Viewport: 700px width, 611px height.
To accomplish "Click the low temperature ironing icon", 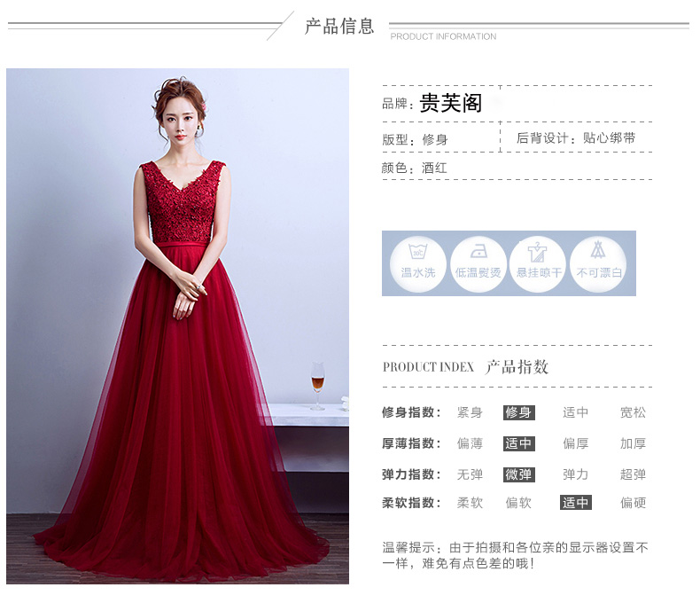I will [x=478, y=263].
